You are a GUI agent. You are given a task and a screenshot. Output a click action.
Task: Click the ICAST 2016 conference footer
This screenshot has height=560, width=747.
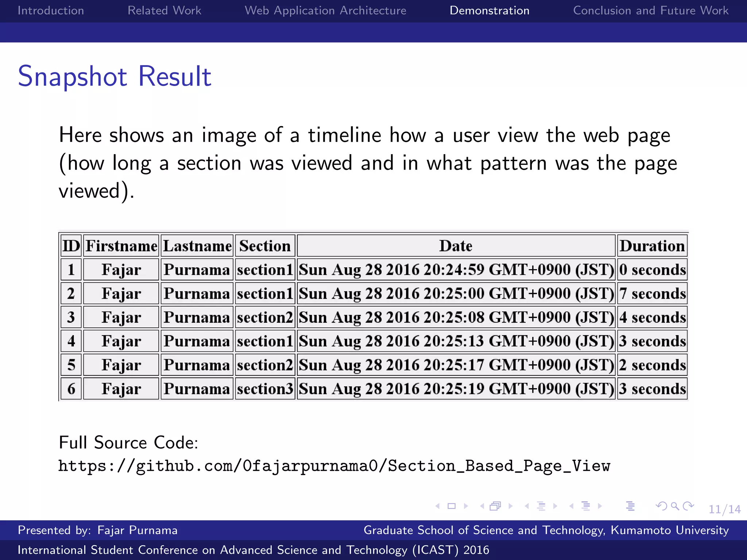[253, 550]
